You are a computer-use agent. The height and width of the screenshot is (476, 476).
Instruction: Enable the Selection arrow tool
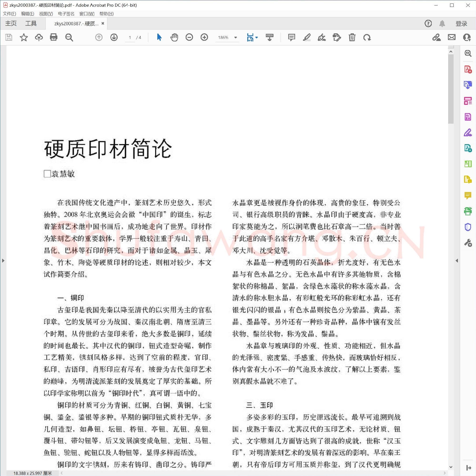[x=159, y=37]
